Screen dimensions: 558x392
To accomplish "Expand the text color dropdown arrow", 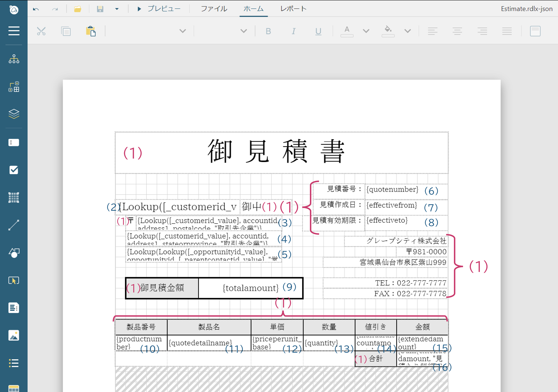I will [x=366, y=31].
